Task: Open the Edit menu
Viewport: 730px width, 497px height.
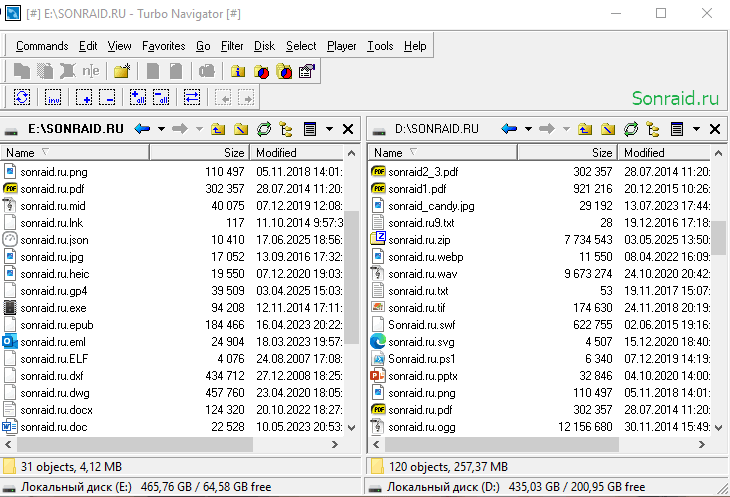Action: pos(88,46)
